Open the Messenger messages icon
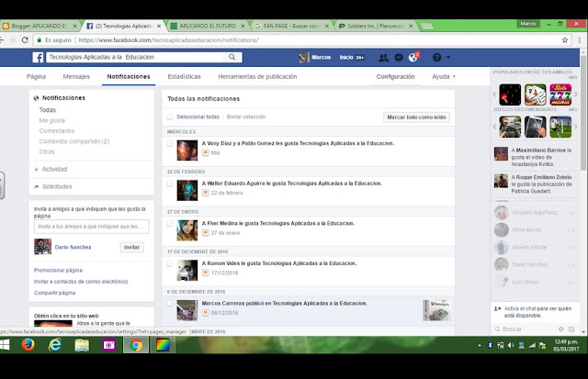 click(399, 57)
